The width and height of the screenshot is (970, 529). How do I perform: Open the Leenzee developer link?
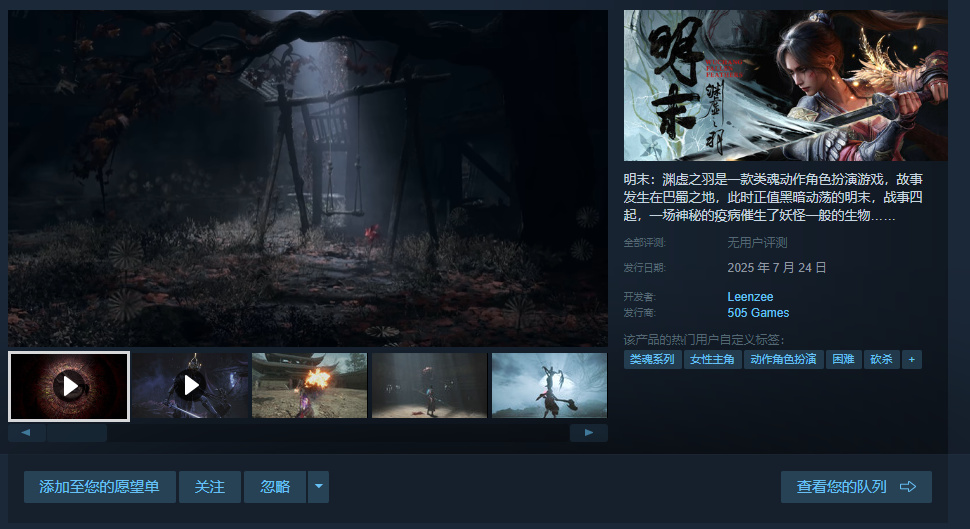pyautogui.click(x=750, y=297)
